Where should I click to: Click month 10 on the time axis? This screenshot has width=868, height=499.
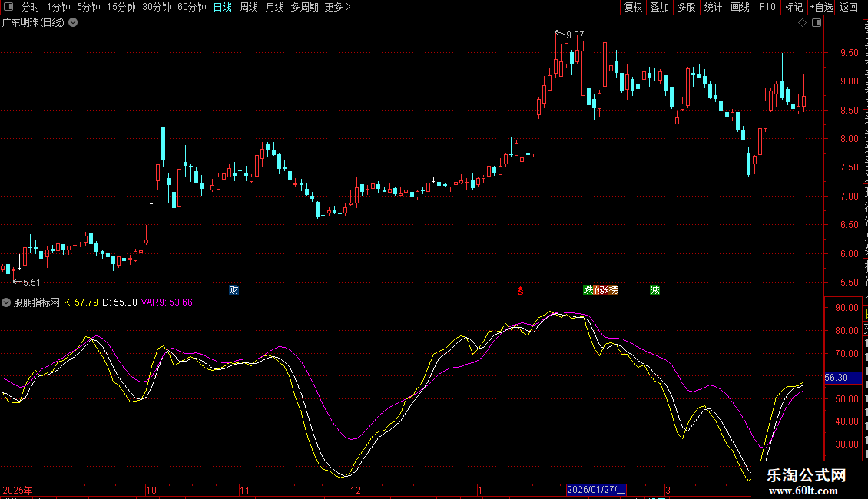point(151,490)
